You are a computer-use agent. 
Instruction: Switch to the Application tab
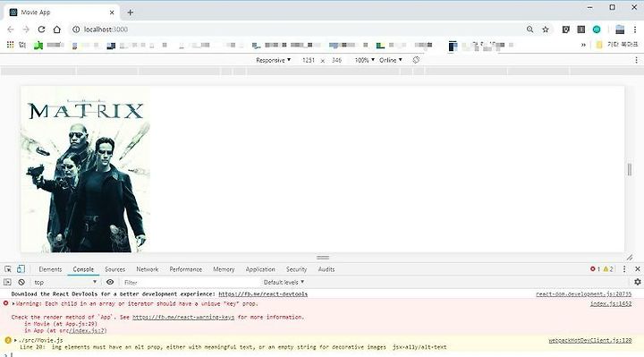[x=260, y=269]
